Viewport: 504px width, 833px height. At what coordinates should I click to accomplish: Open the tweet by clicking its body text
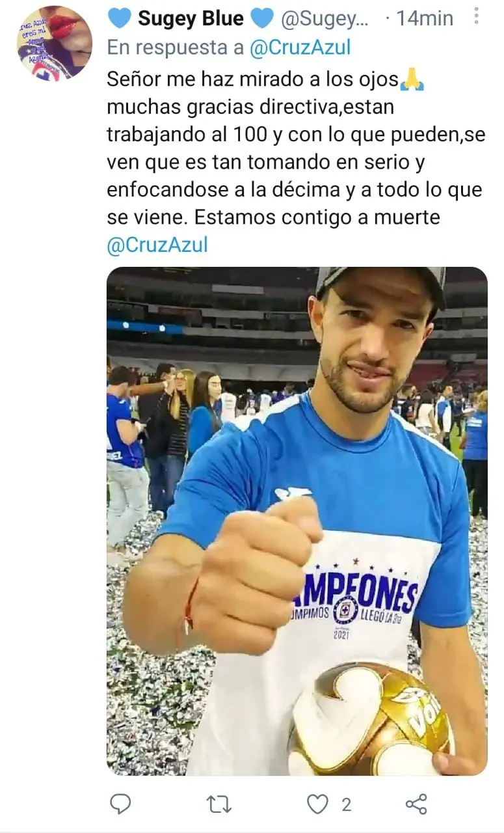pyautogui.click(x=296, y=148)
